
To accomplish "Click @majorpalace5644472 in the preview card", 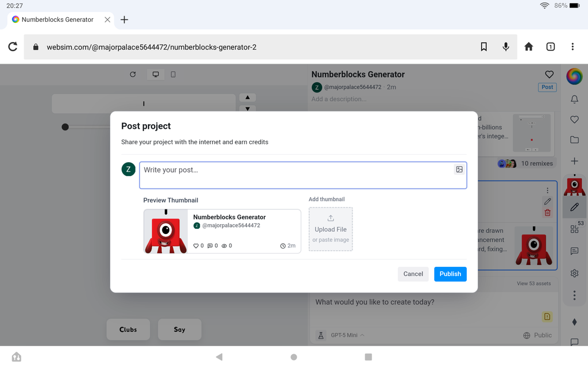I will pos(231,225).
